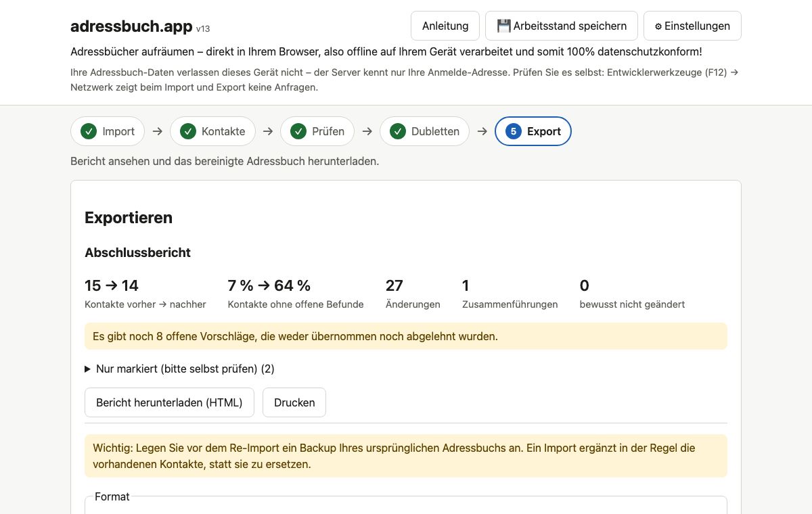
Task: Go to the Prüfen step
Action: pyautogui.click(x=317, y=131)
